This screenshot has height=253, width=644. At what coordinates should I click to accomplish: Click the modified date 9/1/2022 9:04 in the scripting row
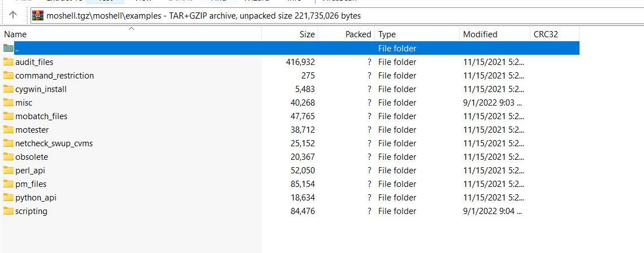pos(493,211)
